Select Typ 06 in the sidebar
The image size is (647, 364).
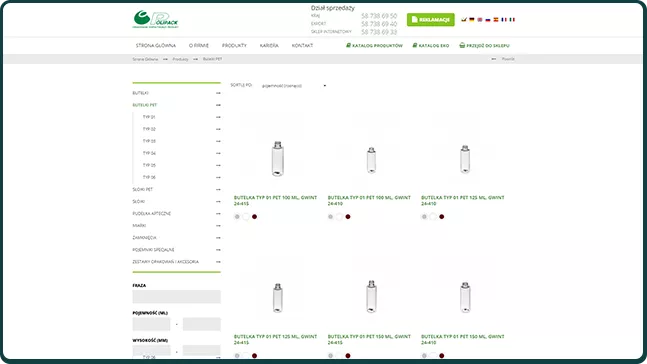[x=149, y=177]
